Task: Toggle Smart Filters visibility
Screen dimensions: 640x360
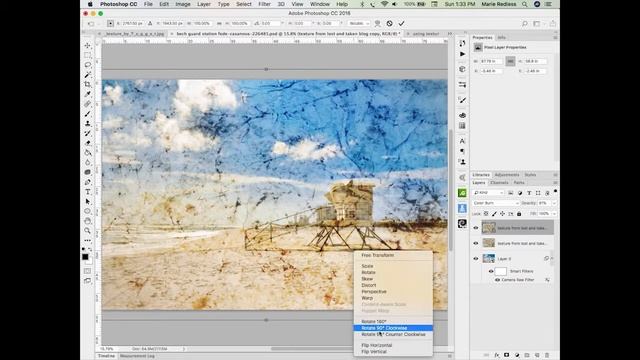Action: click(x=491, y=271)
